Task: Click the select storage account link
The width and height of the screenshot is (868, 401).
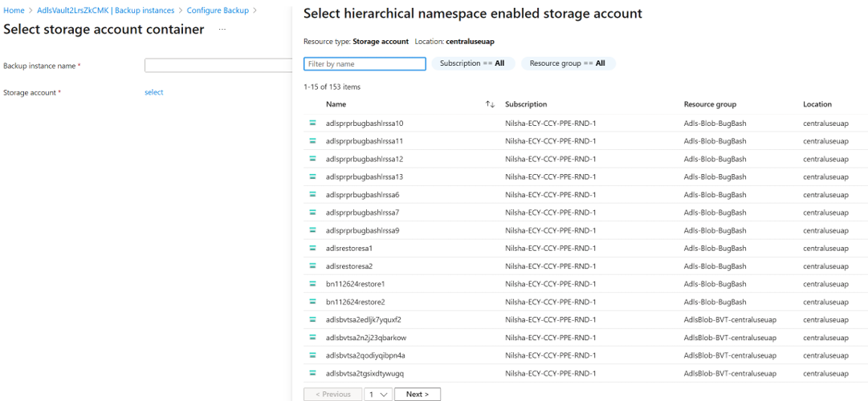Action: [153, 92]
